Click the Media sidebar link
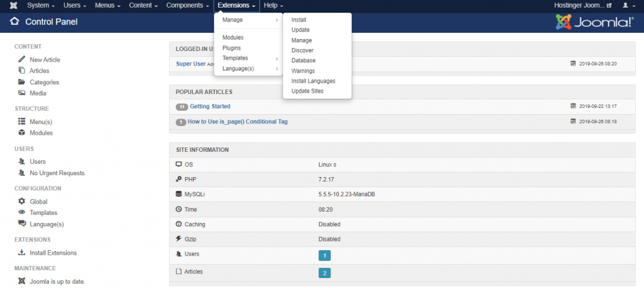The width and height of the screenshot is (644, 288). click(x=38, y=93)
